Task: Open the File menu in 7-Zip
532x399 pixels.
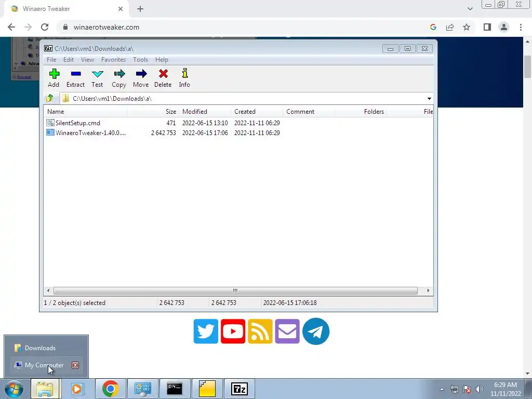Action: tap(51, 60)
